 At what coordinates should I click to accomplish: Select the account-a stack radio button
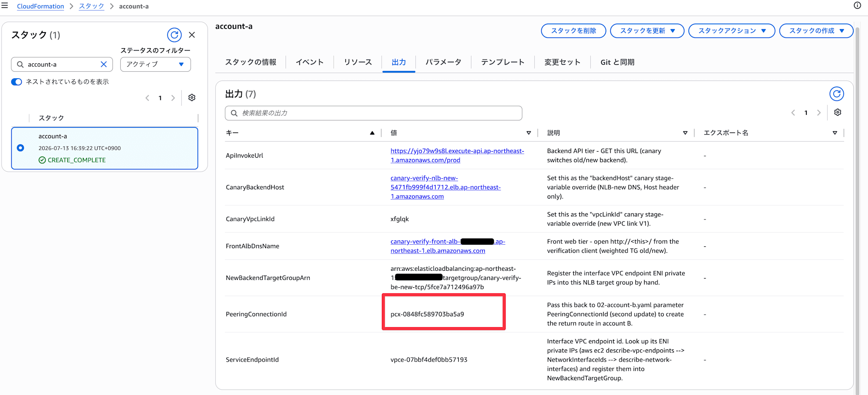pos(20,148)
